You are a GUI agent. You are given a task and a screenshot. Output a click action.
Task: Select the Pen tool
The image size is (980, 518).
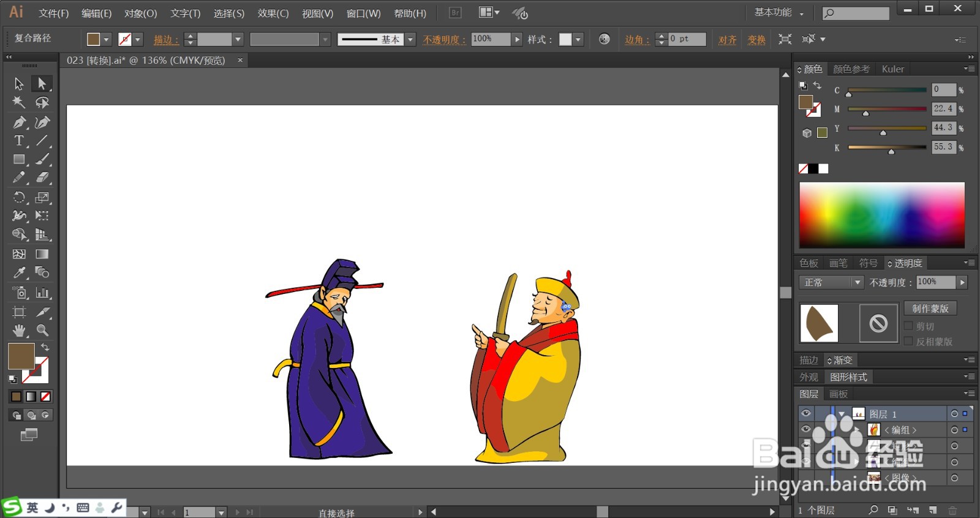(x=19, y=122)
